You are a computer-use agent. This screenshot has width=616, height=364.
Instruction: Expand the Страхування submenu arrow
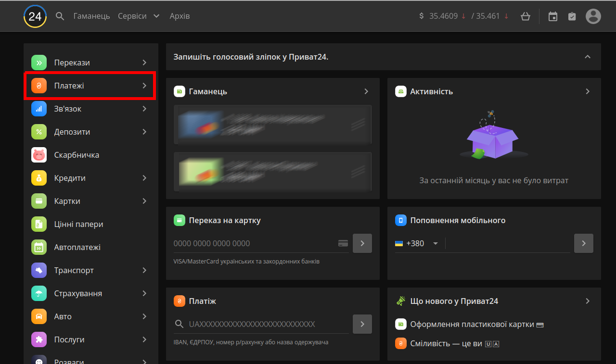[x=144, y=293]
